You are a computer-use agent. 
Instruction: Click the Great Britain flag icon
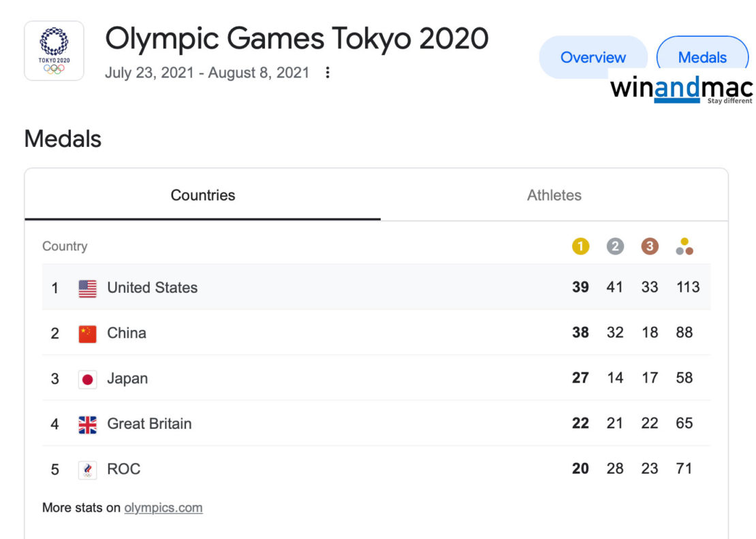(87, 425)
